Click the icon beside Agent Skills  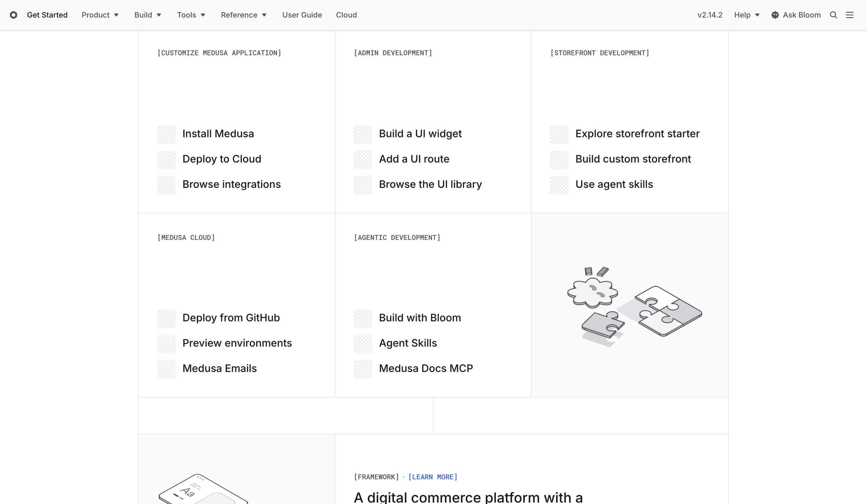pos(363,344)
